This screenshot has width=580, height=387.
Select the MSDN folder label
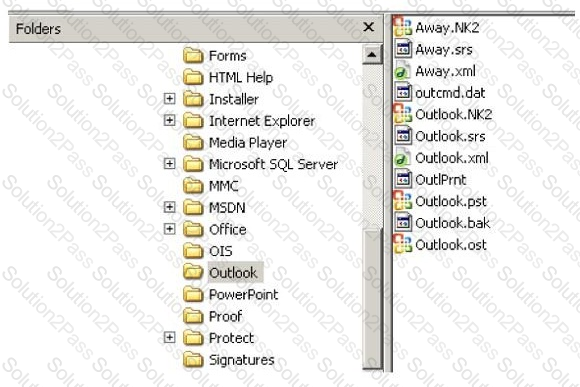pyautogui.click(x=227, y=208)
